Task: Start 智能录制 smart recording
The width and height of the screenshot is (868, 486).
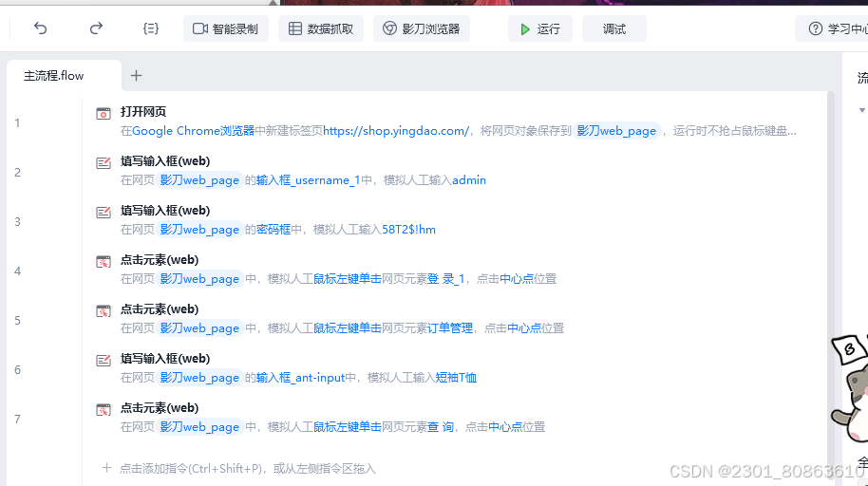Action: click(226, 28)
